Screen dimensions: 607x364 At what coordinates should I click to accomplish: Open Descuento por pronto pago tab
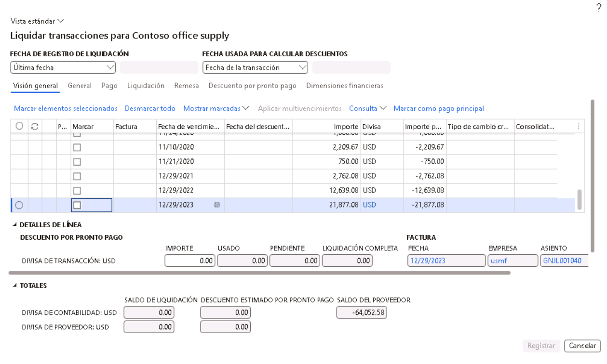[x=252, y=86]
